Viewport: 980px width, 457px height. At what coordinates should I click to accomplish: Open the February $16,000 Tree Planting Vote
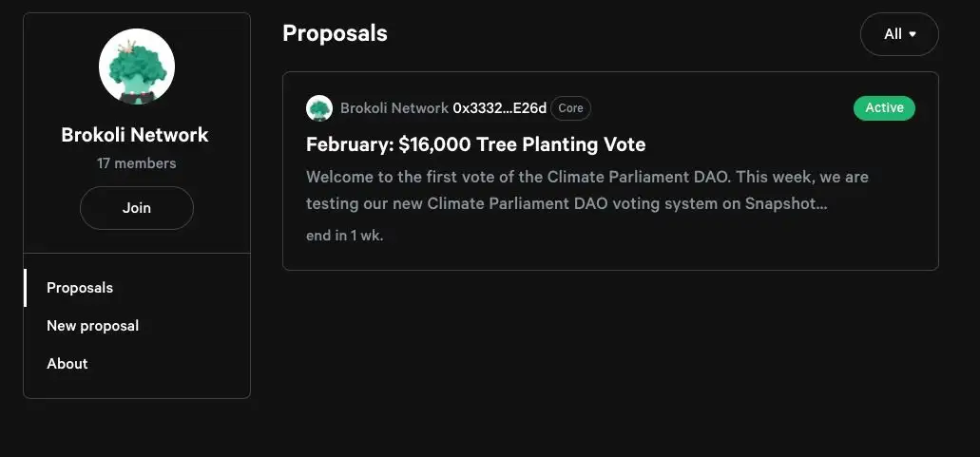[475, 144]
